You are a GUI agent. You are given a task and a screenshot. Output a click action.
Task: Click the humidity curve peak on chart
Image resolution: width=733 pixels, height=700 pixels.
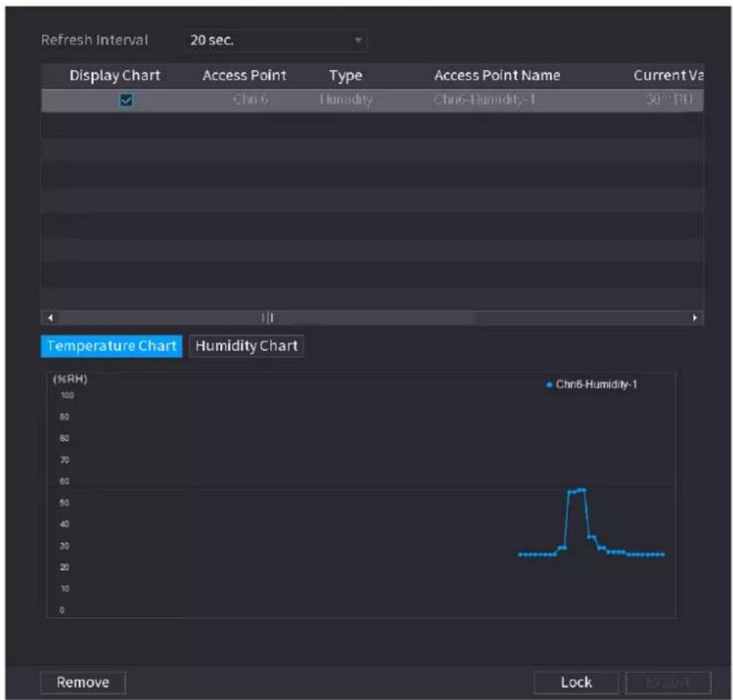coord(577,491)
